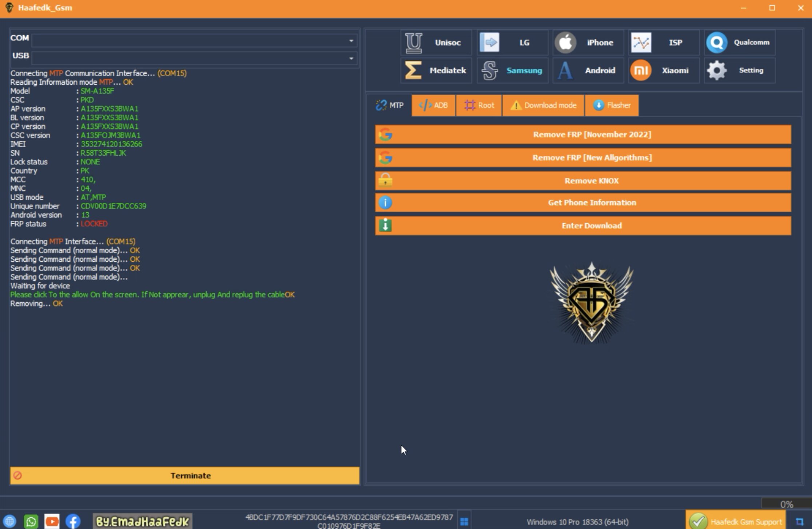Click the IMEI value 353274120136266
Screen dimensions: 812x529
tap(111, 144)
